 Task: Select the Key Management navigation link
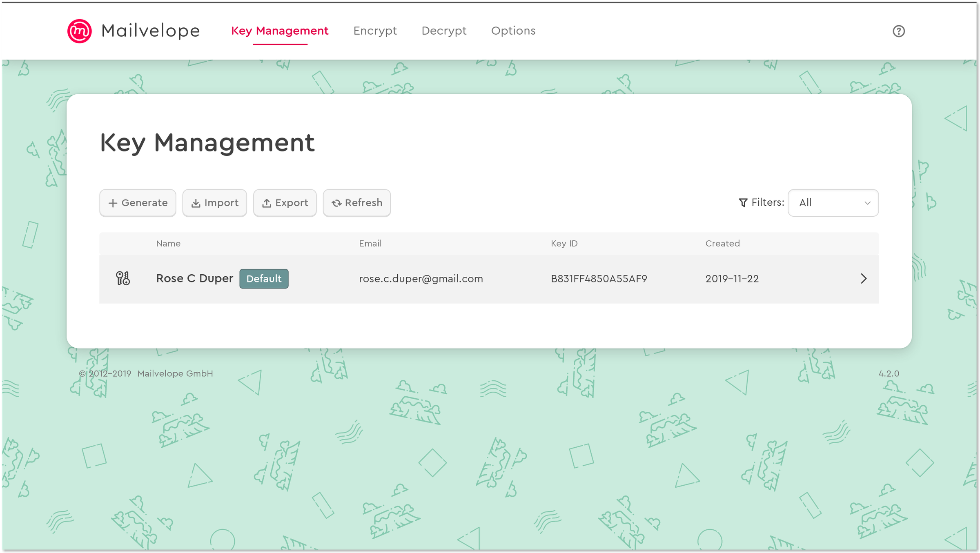pos(280,31)
